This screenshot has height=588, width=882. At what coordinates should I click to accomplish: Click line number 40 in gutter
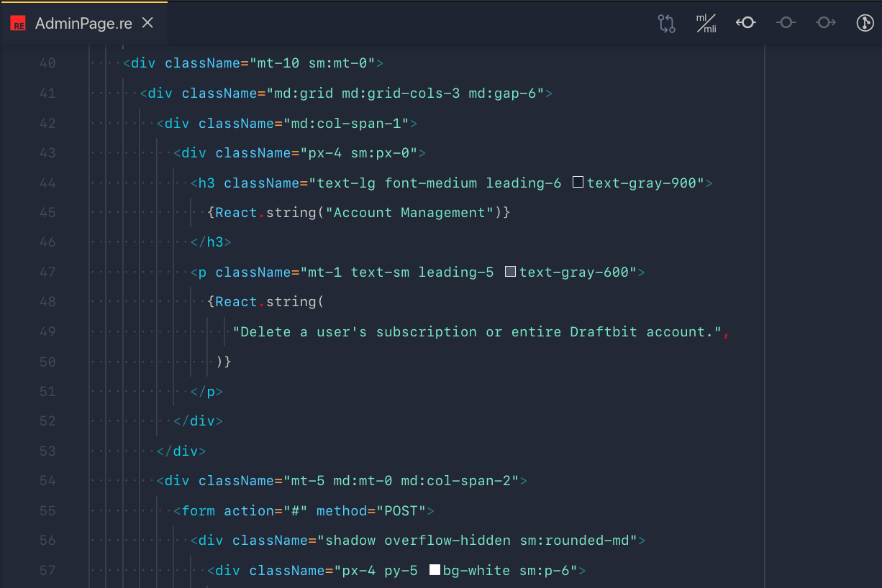click(x=47, y=63)
